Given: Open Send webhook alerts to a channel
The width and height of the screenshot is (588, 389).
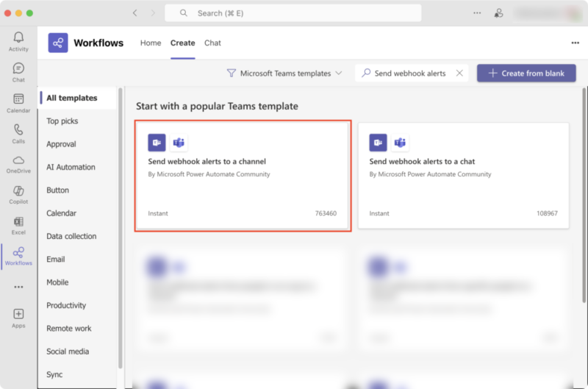Looking at the screenshot, I should point(243,176).
